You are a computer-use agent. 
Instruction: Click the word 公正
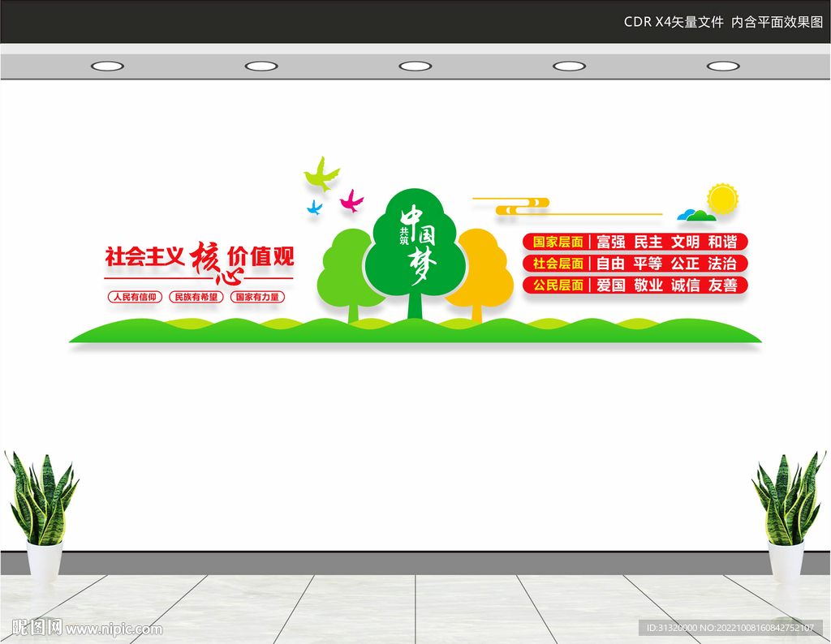(685, 264)
